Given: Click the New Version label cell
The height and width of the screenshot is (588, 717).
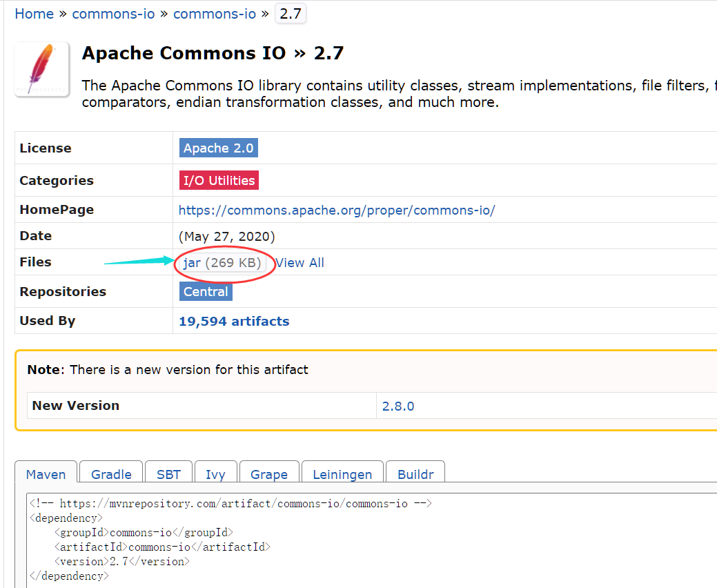Looking at the screenshot, I should pos(202,405).
